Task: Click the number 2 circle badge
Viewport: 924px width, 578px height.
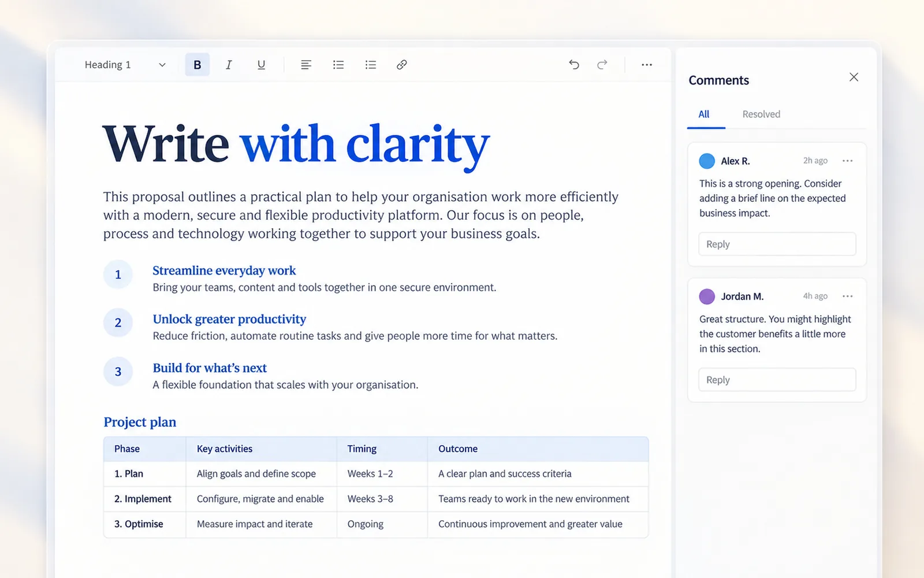Action: pos(118,323)
